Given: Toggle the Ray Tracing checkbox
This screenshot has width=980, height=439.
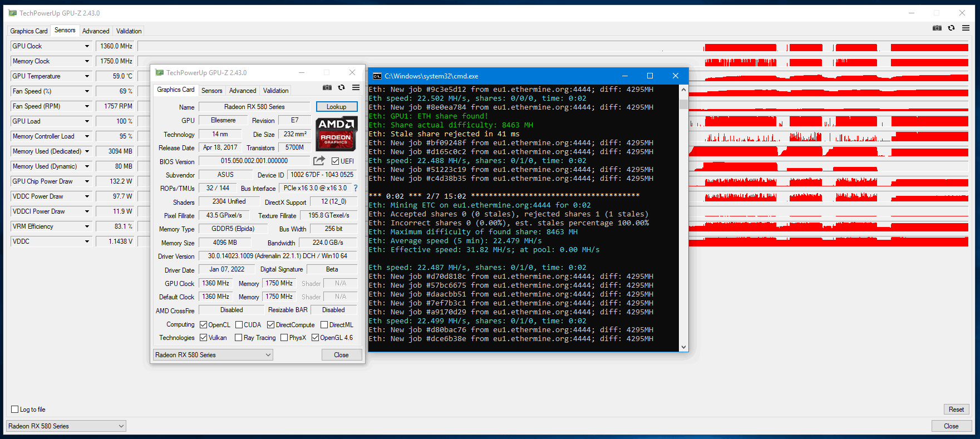Looking at the screenshot, I should coord(239,338).
